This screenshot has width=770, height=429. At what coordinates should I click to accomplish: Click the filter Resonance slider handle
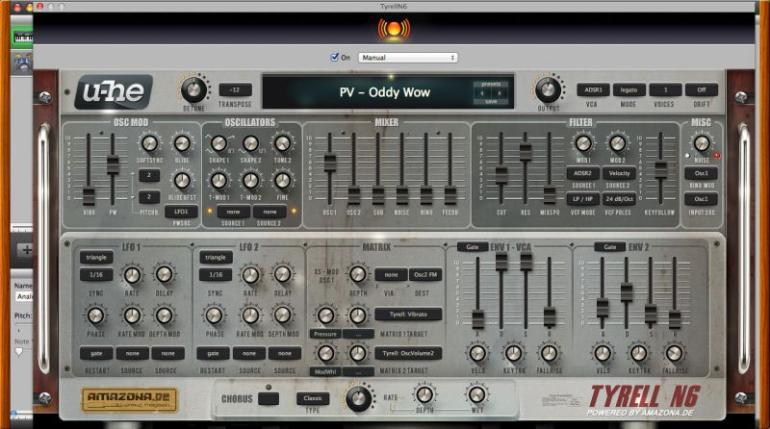(x=525, y=152)
